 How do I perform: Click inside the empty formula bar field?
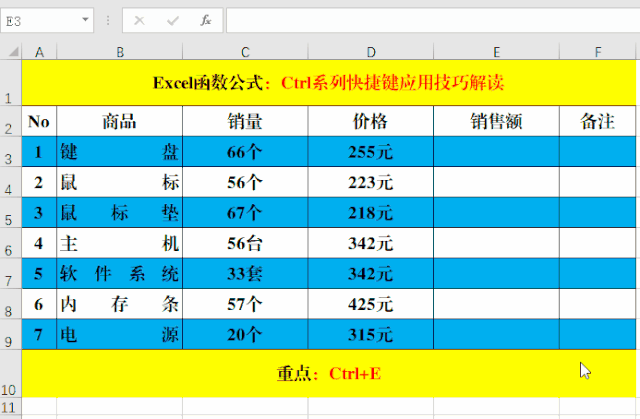point(430,20)
